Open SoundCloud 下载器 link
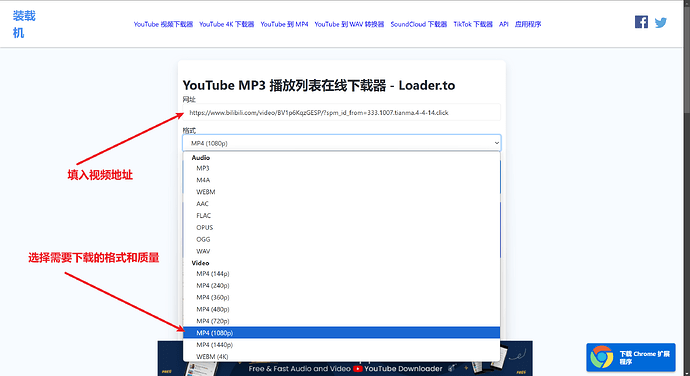This screenshot has height=376, width=690. click(x=418, y=24)
